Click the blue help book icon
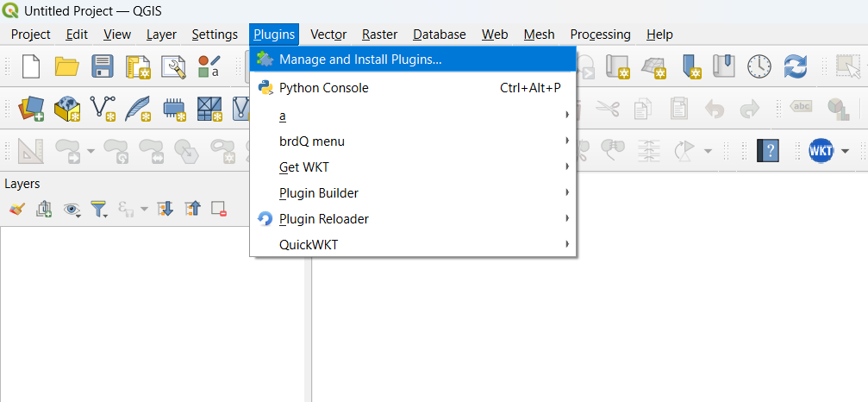The width and height of the screenshot is (868, 402). coord(768,150)
